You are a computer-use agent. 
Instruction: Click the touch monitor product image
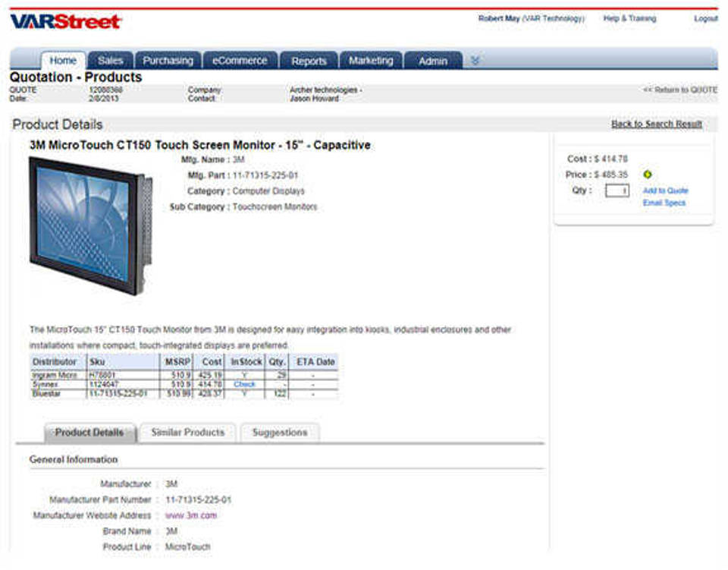tap(91, 226)
